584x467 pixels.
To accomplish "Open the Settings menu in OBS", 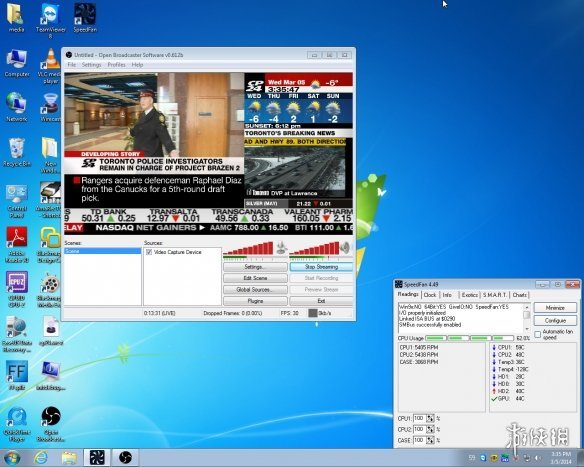I will [x=91, y=65].
